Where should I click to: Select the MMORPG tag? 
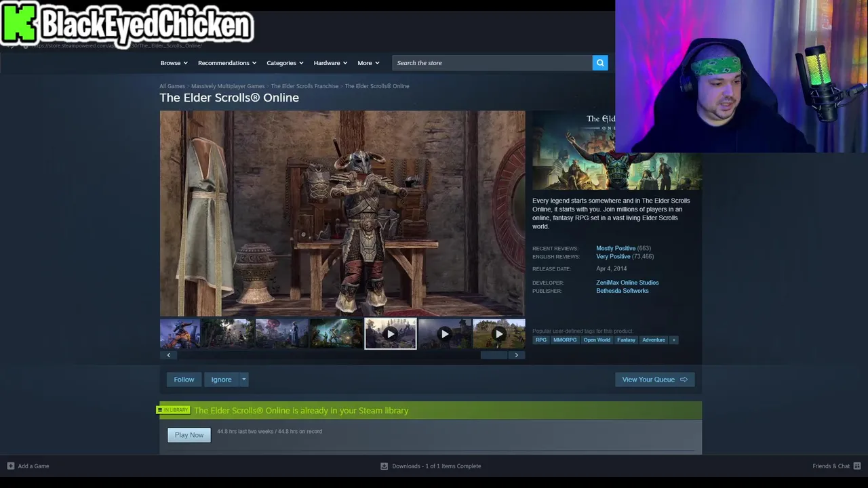pyautogui.click(x=565, y=340)
